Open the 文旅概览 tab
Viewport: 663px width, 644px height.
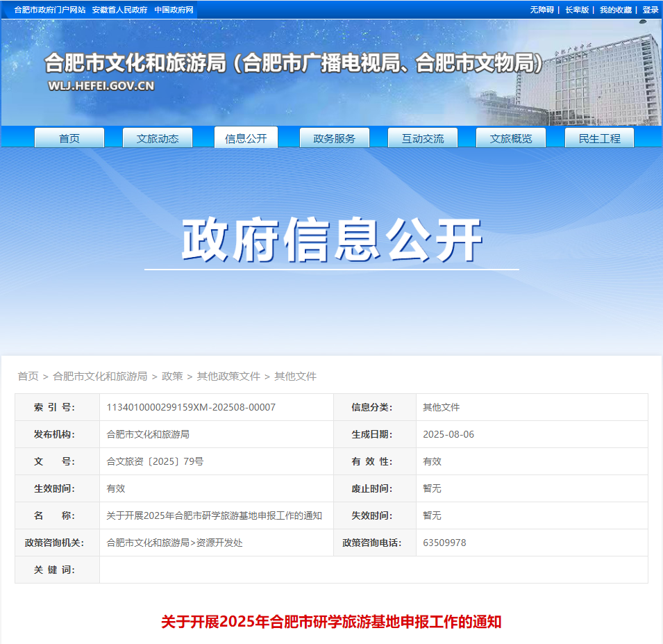click(510, 138)
